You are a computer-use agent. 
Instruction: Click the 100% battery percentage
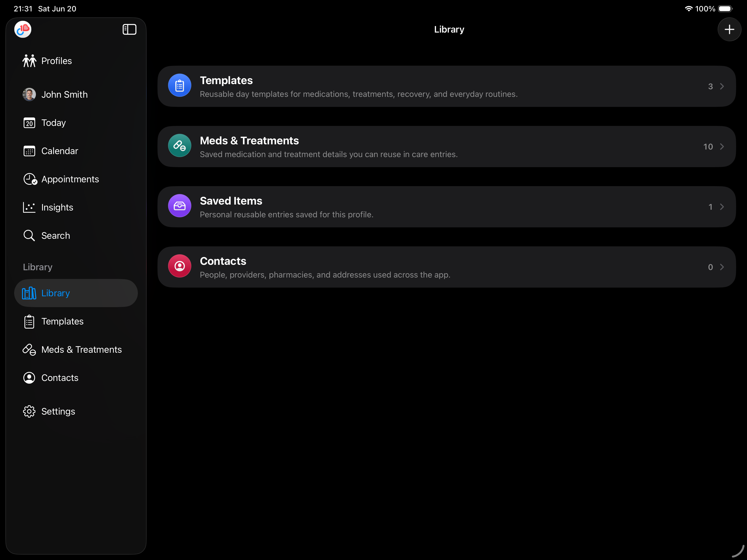705,9
